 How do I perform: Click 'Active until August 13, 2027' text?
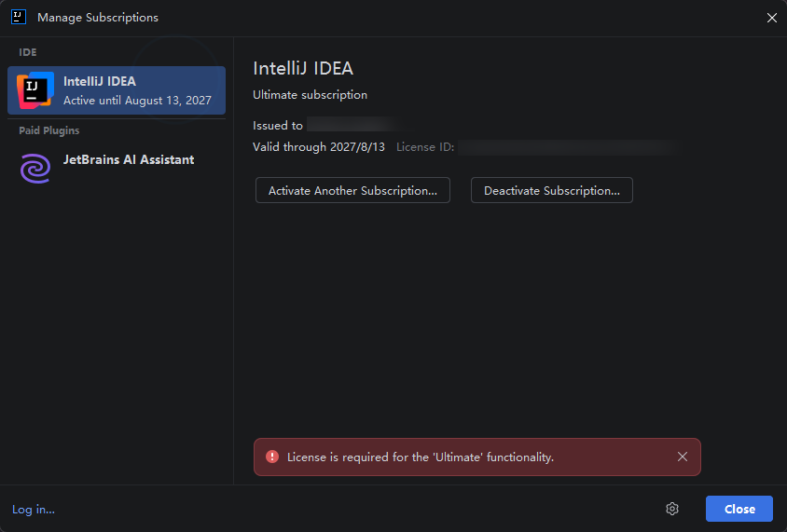137,101
